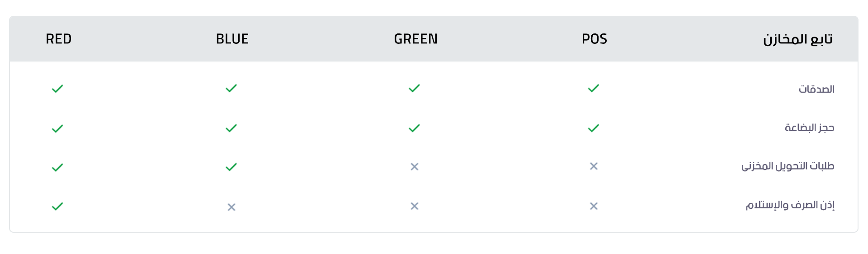Click the GREEN cross for طلبات التحويل المخزنى
This screenshot has height=254, width=868.
(414, 167)
